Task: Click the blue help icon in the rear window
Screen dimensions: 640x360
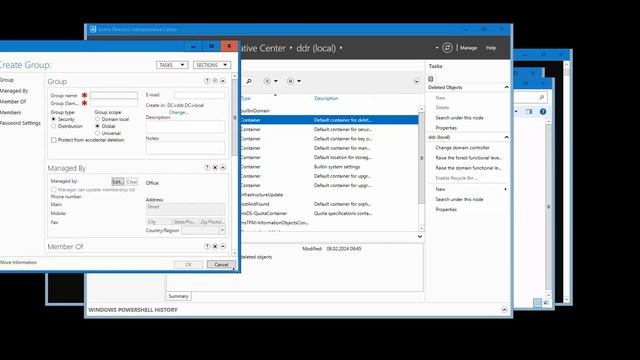Action: click(542, 111)
